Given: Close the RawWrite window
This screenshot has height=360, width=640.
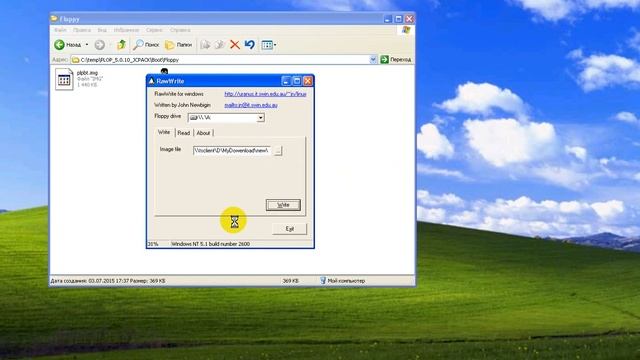Looking at the screenshot, I should 308,81.
